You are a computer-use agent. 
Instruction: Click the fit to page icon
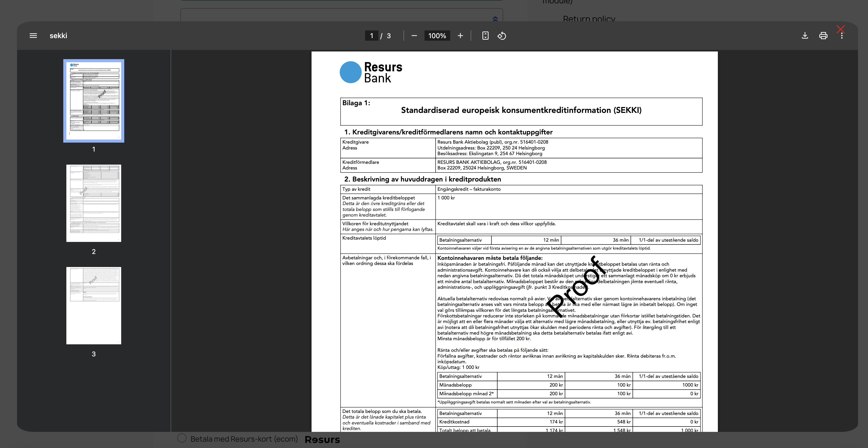tap(485, 36)
